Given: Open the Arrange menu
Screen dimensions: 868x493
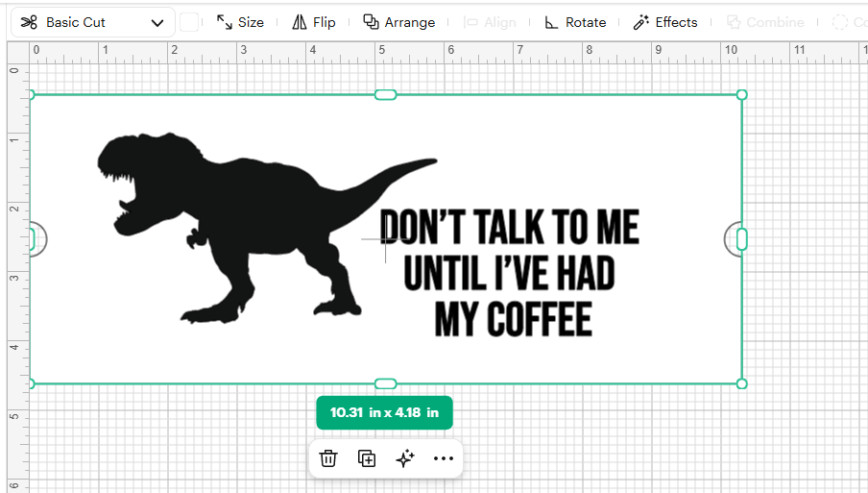Looking at the screenshot, I should (399, 22).
